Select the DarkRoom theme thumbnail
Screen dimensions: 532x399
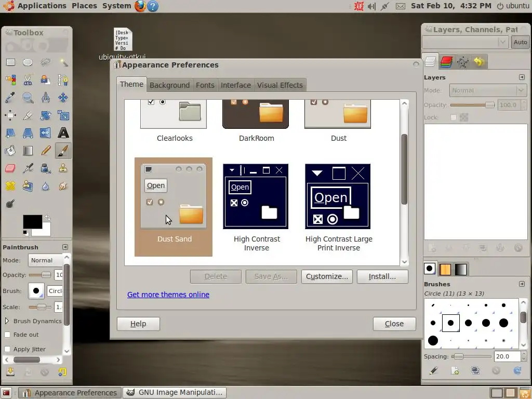(256, 114)
